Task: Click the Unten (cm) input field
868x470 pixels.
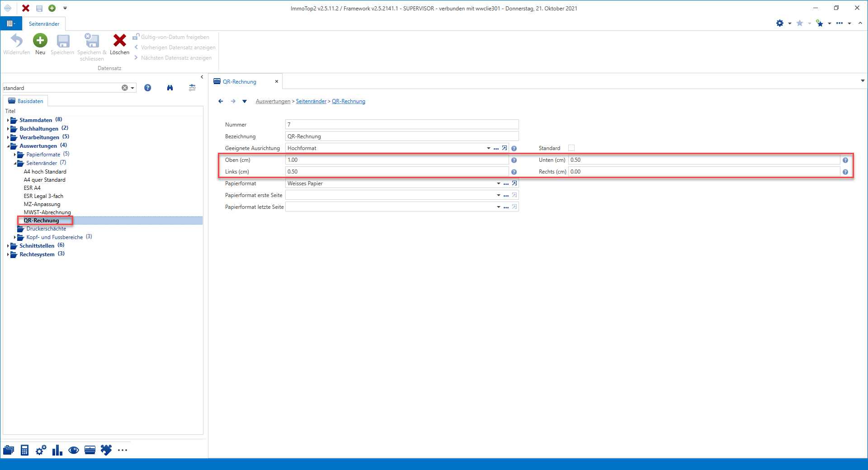Action: (x=704, y=160)
